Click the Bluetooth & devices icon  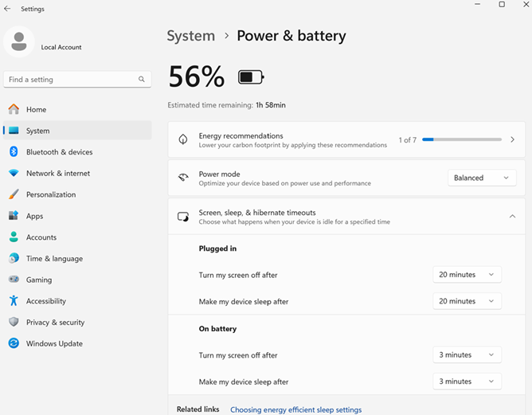point(14,151)
